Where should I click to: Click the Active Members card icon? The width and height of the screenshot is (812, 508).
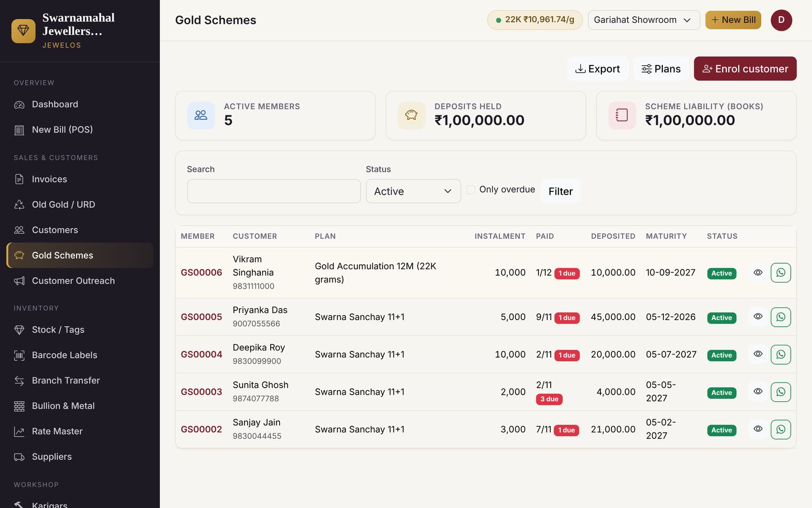point(201,115)
